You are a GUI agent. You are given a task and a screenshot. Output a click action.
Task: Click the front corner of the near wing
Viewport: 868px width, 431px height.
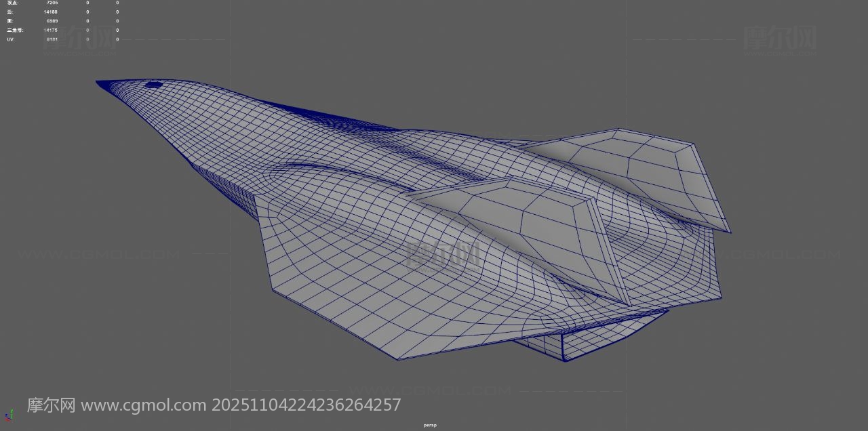[256, 197]
